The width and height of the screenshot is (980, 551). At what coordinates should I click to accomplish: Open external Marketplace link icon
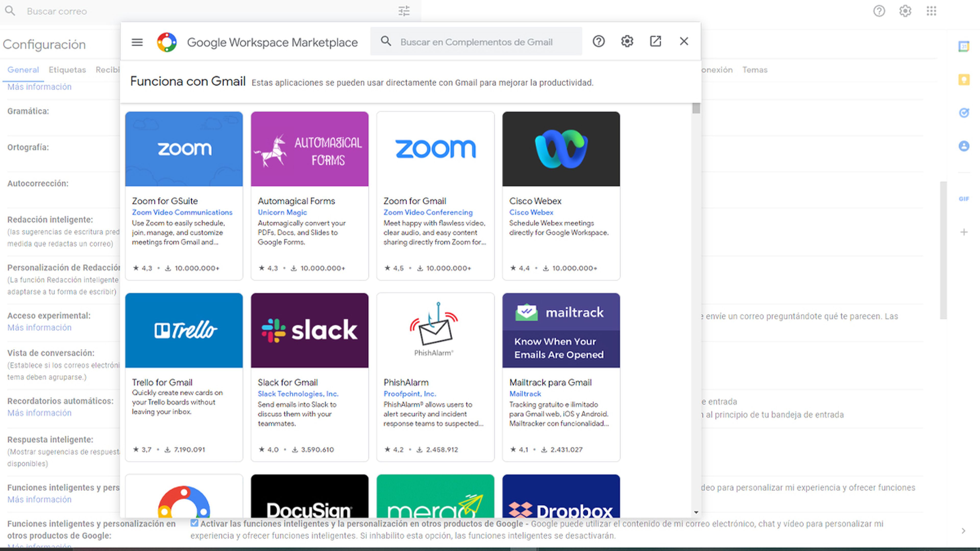click(656, 41)
